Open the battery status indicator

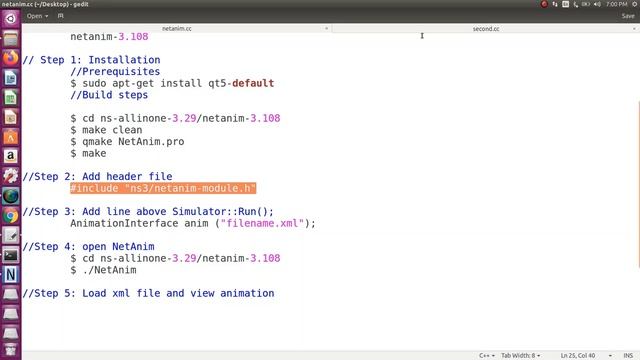586,4
